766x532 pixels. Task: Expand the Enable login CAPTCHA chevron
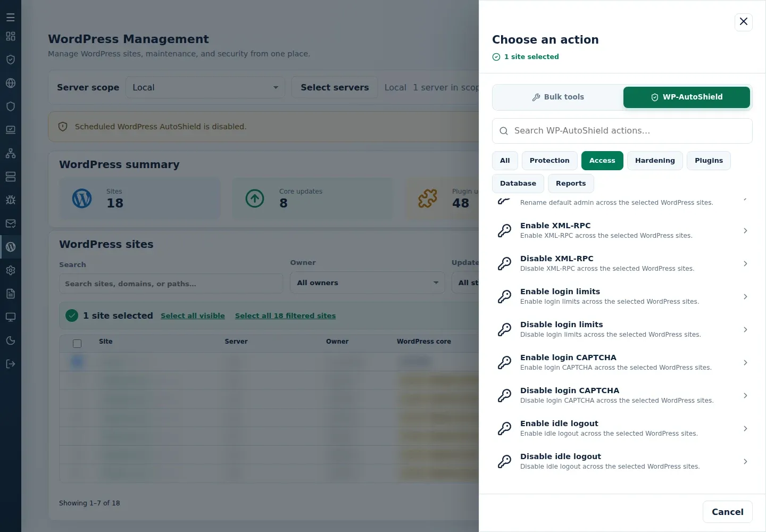(x=745, y=363)
